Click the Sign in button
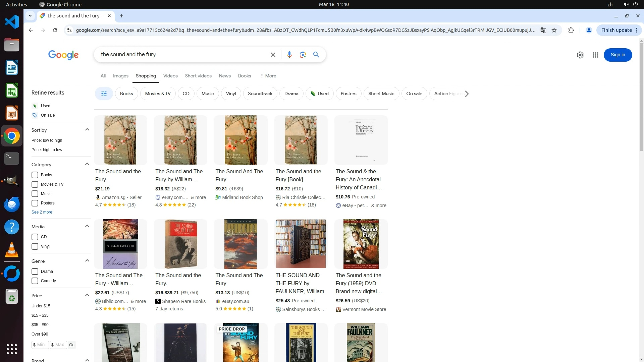Screen dimensions: 644x362 (x=618, y=55)
